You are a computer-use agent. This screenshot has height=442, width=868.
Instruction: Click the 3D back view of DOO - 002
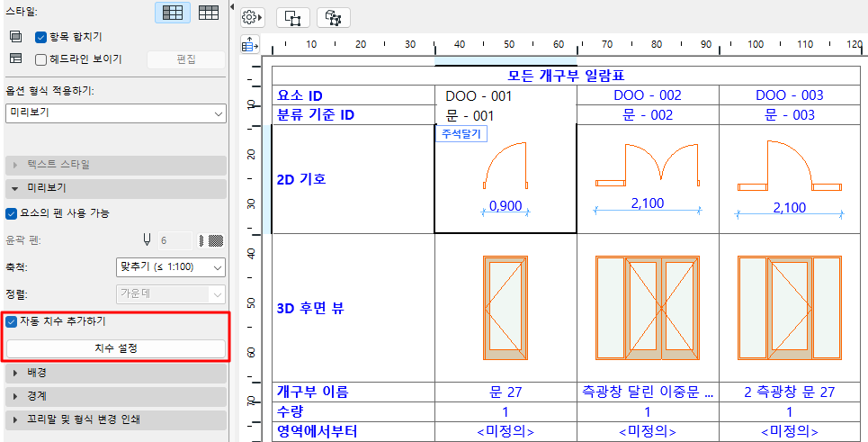(x=648, y=308)
